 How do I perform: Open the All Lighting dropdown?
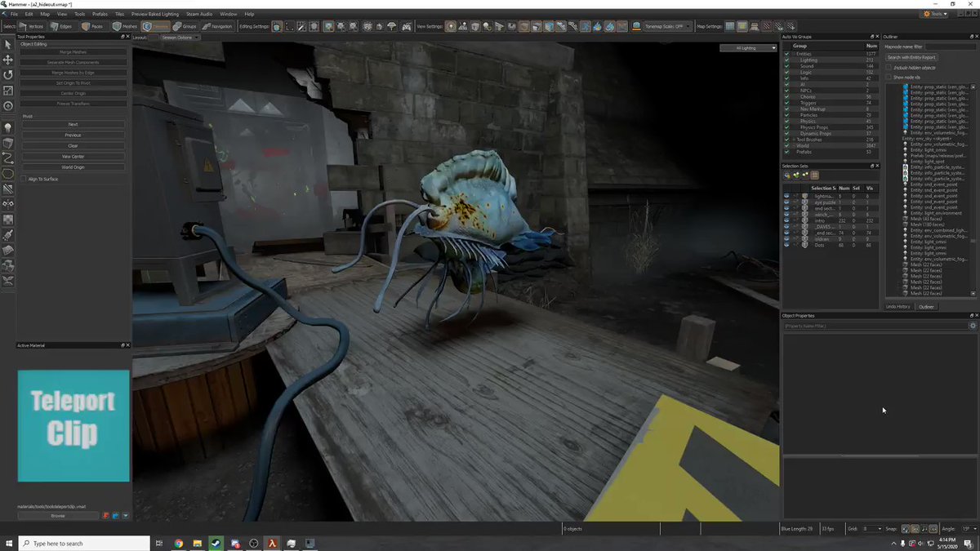(747, 48)
